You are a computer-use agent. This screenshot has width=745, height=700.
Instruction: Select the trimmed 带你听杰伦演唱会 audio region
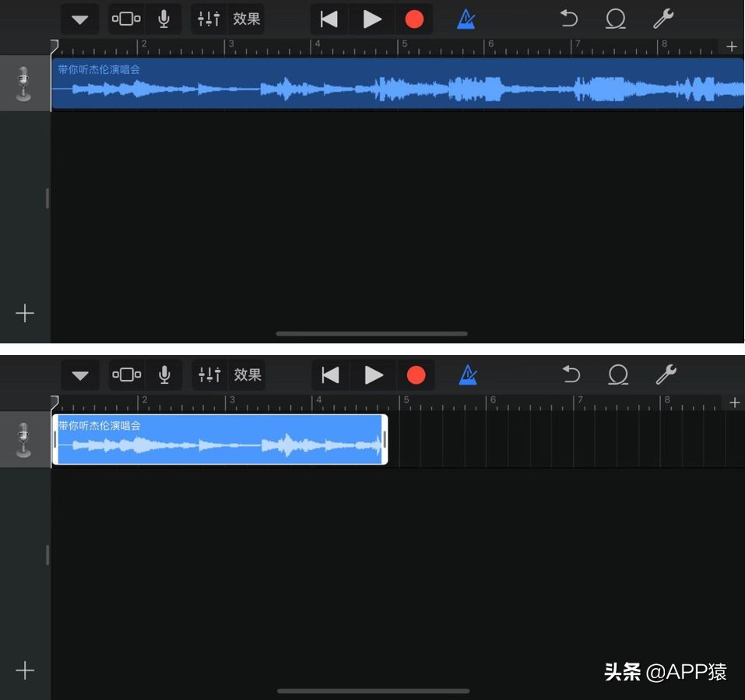(x=220, y=440)
